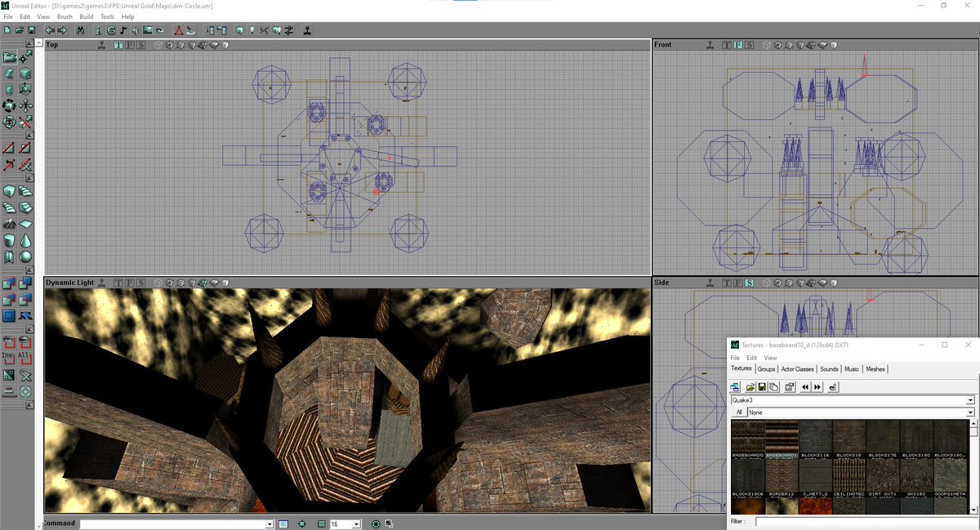Click the Save level floppy icon

point(31,30)
